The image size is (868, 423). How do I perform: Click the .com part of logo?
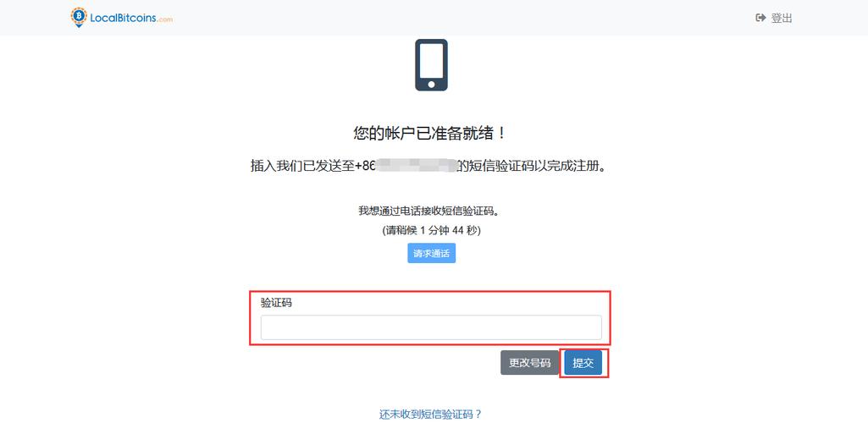pos(165,20)
